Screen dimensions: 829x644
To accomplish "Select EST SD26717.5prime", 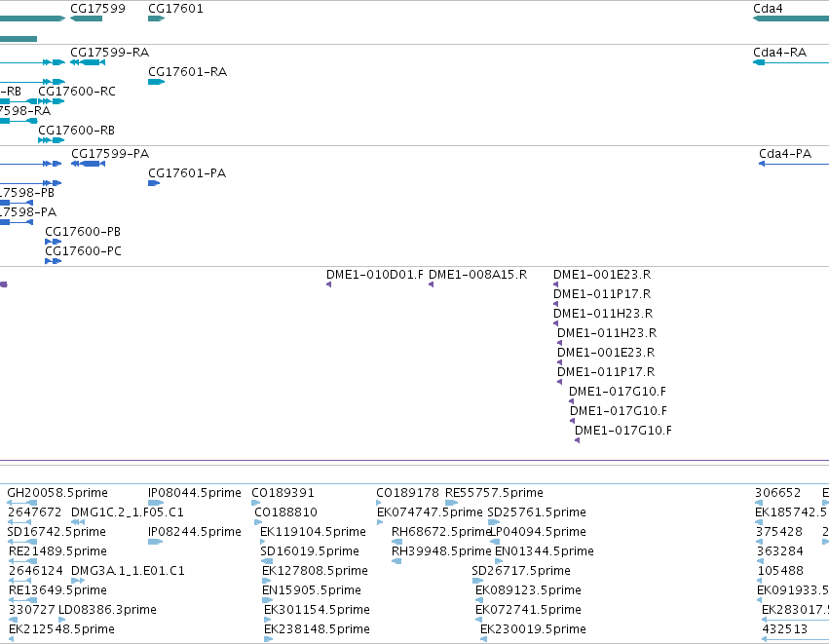I will (521, 571).
